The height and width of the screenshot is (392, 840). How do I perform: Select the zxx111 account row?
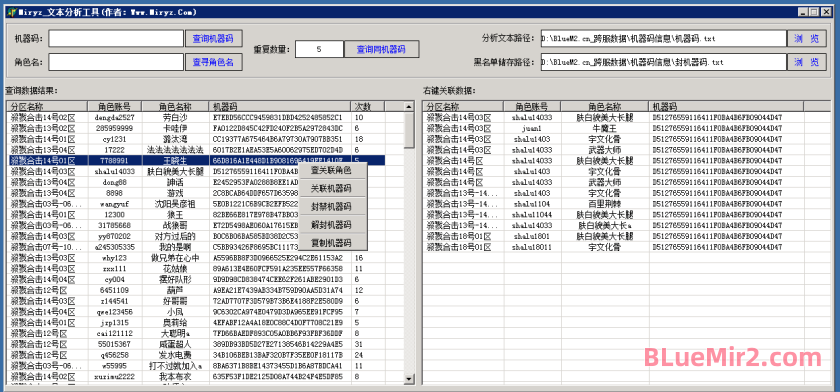pyautogui.click(x=196, y=268)
